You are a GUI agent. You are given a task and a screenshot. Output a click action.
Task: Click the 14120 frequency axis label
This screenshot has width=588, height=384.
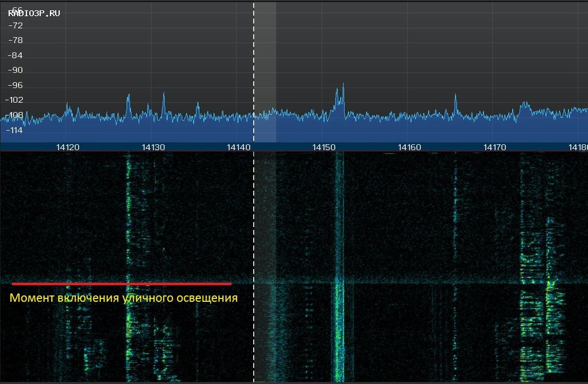pos(67,147)
